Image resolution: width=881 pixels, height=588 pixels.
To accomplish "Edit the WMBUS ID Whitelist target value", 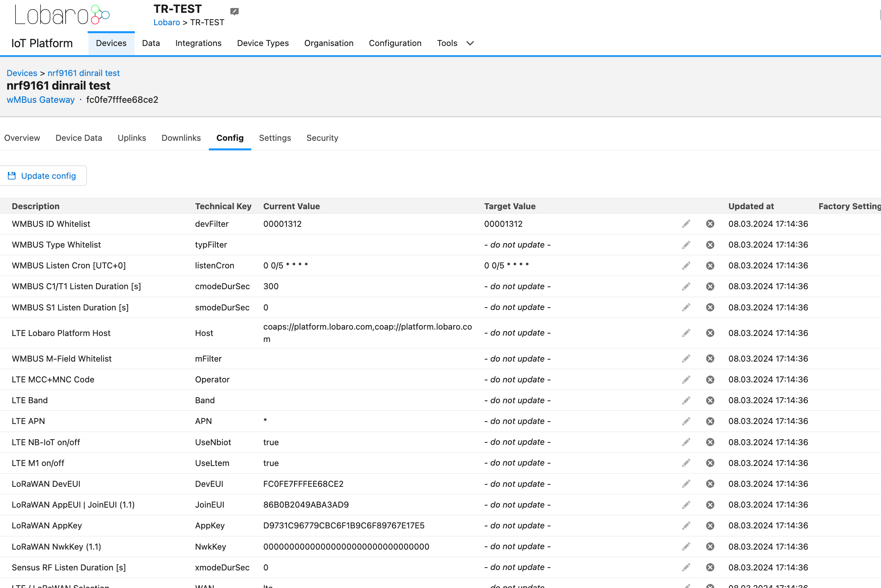I will (686, 224).
